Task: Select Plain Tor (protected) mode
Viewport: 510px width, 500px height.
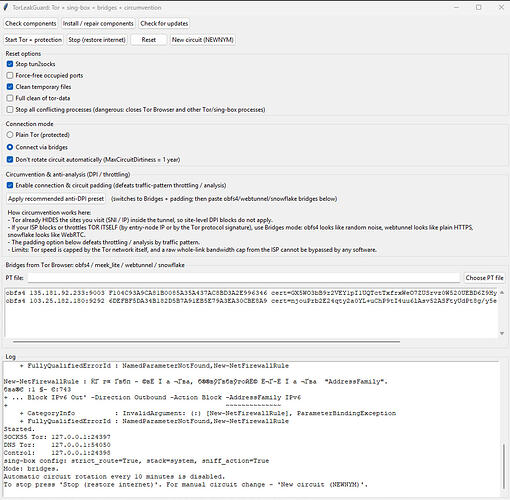Action: click(10, 135)
